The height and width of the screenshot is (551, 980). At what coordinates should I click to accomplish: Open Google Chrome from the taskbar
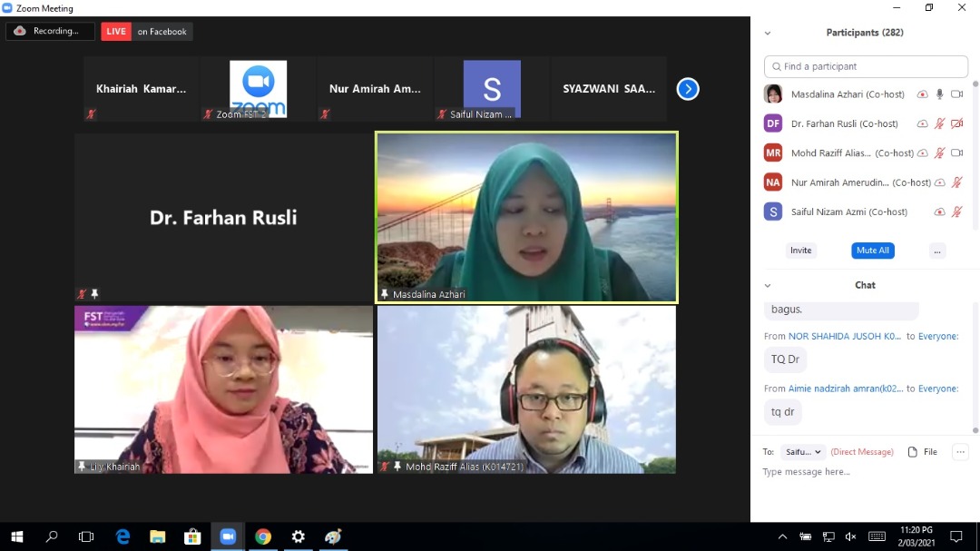coord(263,536)
